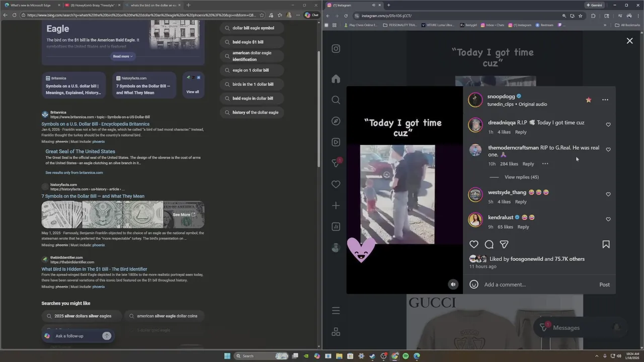Screen dimensions: 644x362
Task: Select 'dollar bill eagle symbol' suggestion
Action: tap(252, 28)
